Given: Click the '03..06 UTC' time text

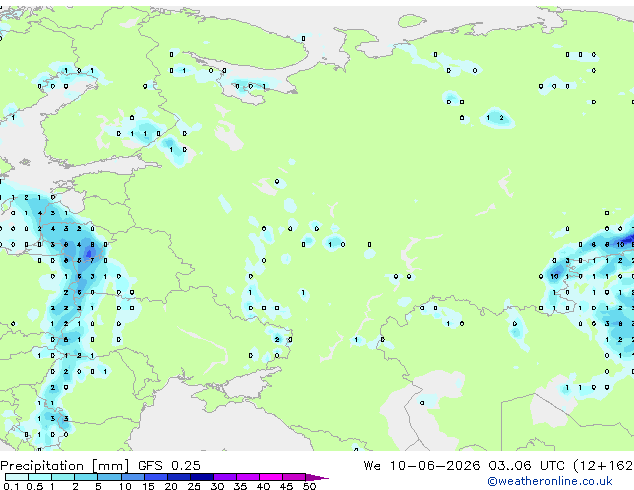Looking at the screenshot, I should click(x=526, y=465).
